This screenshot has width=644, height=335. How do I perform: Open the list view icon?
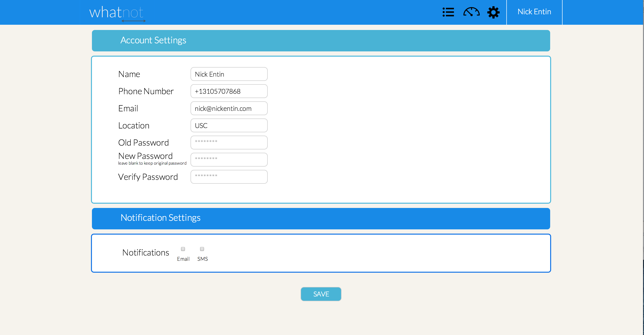448,12
